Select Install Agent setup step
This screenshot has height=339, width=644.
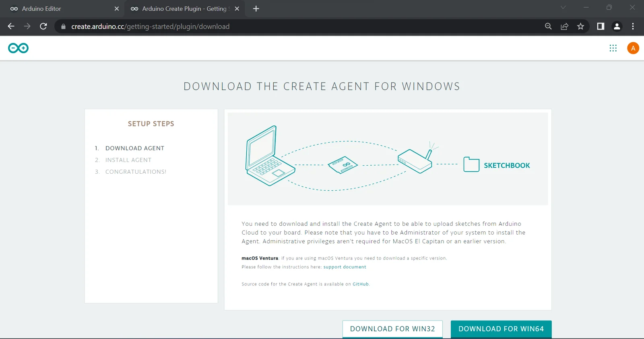click(x=128, y=160)
